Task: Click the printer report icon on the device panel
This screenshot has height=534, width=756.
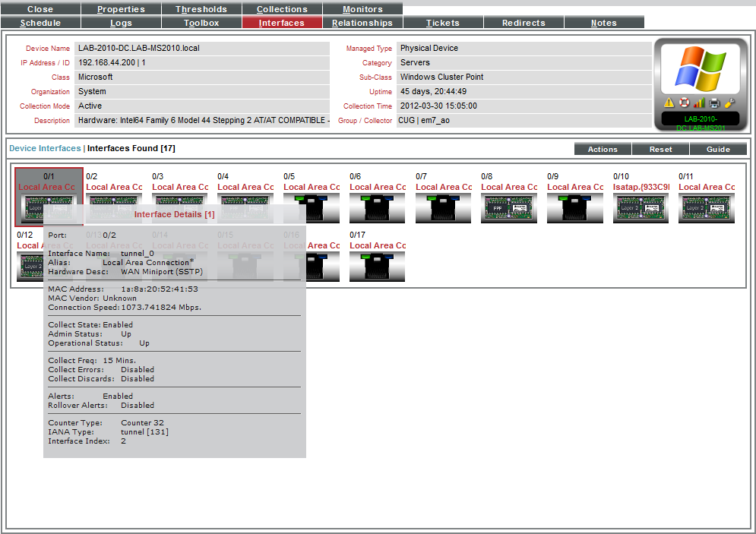Action: (714, 102)
